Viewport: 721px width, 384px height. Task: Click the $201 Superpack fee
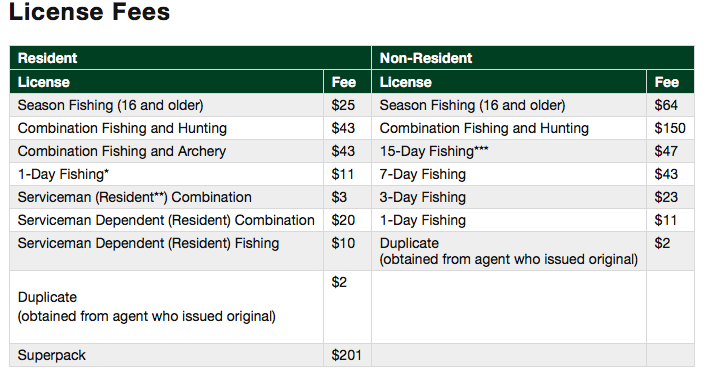click(346, 355)
